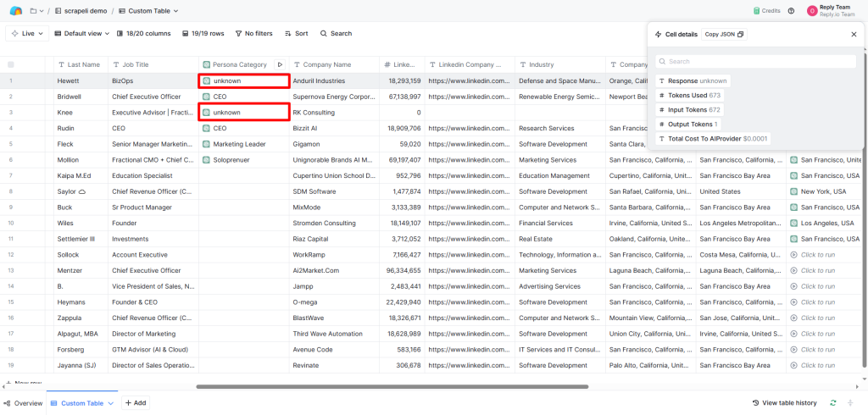
Task: Select unknown persona cell for Knee
Action: [x=244, y=113]
